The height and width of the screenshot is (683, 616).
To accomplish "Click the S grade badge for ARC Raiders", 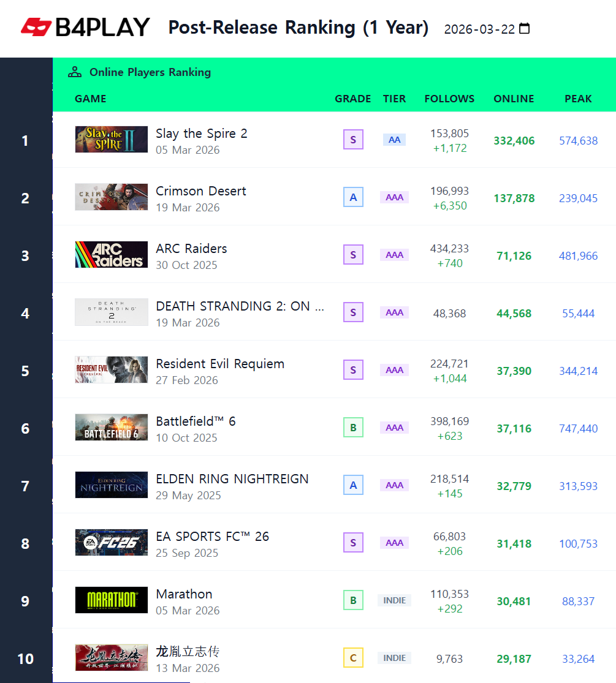I will click(x=353, y=254).
